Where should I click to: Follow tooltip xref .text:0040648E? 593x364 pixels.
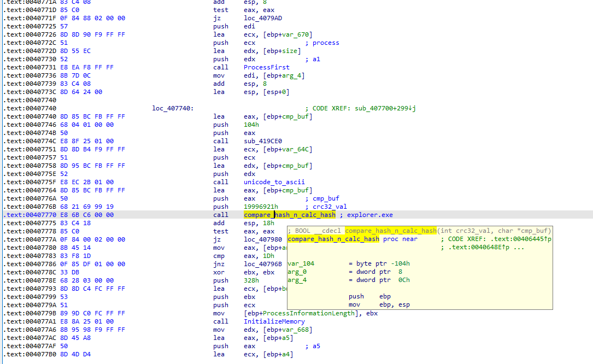(x=474, y=248)
